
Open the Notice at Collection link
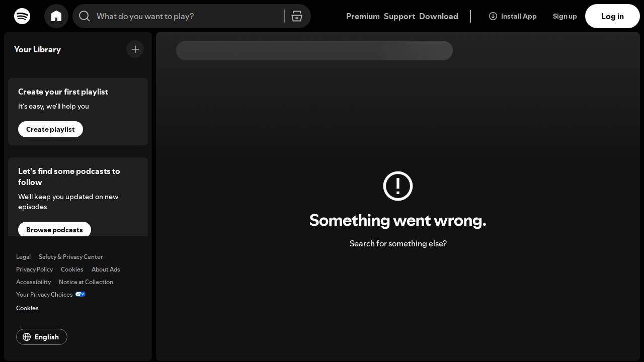pyautogui.click(x=86, y=282)
